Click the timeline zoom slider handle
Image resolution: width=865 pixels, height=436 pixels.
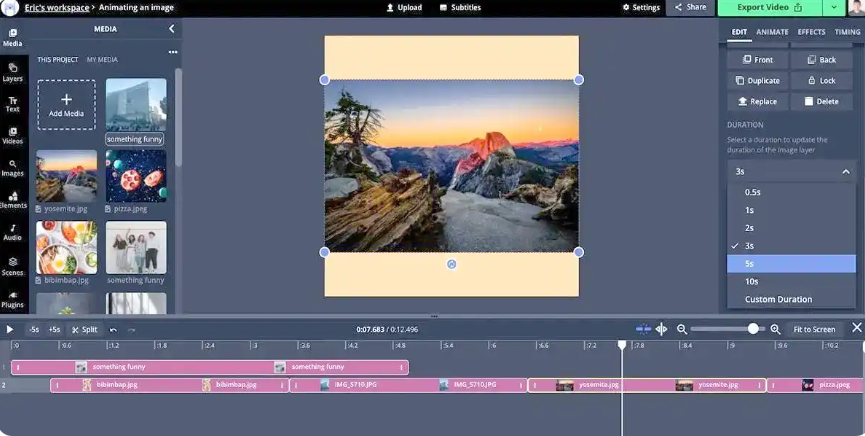[753, 328]
